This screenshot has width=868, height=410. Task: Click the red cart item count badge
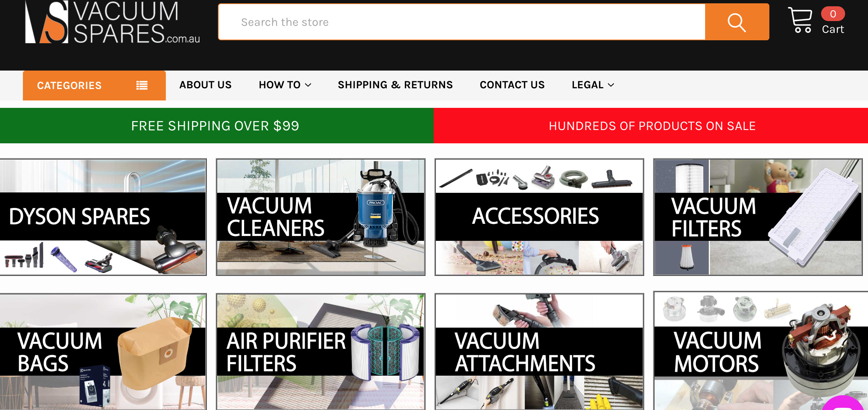point(833,14)
